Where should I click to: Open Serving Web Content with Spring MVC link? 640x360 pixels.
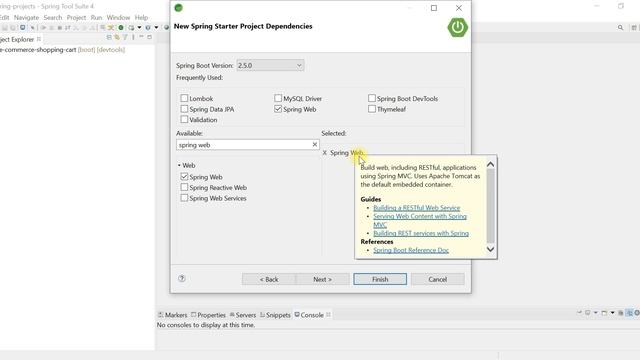tap(420, 220)
